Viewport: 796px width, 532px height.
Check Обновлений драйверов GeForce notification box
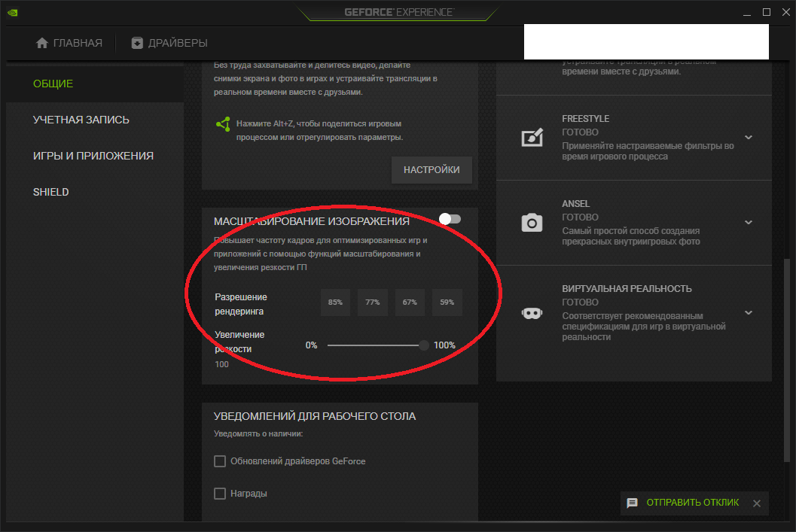220,461
